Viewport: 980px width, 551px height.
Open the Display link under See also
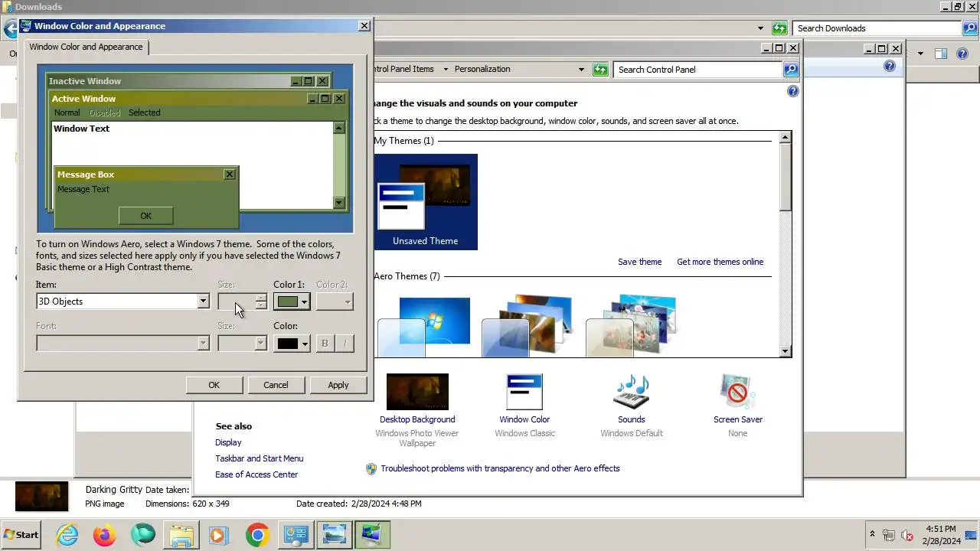[x=228, y=442]
